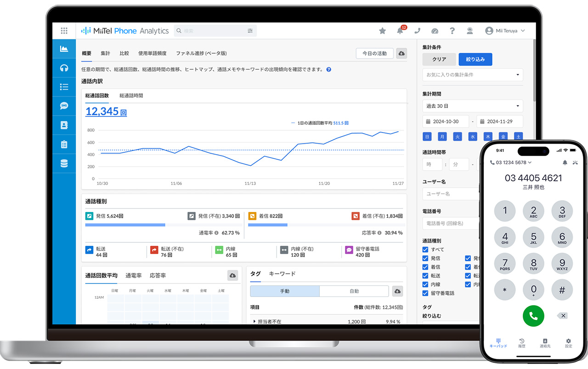Click the green call button on phone
This screenshot has width=588, height=369.
point(533,316)
